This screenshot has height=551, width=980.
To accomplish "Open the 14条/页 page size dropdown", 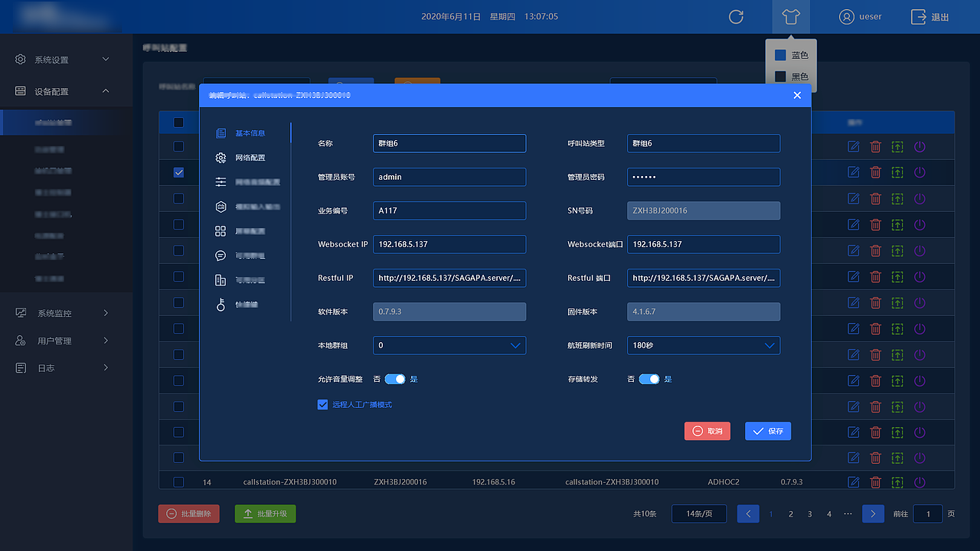I will click(x=699, y=514).
